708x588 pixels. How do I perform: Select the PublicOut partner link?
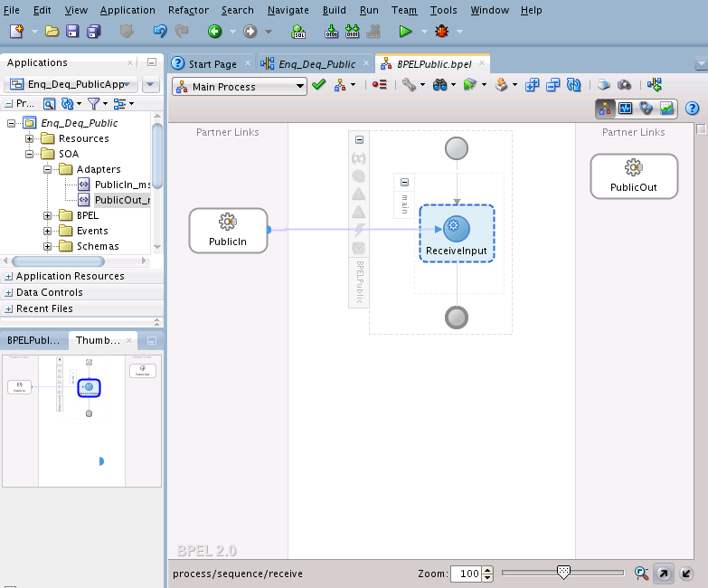pos(634,176)
